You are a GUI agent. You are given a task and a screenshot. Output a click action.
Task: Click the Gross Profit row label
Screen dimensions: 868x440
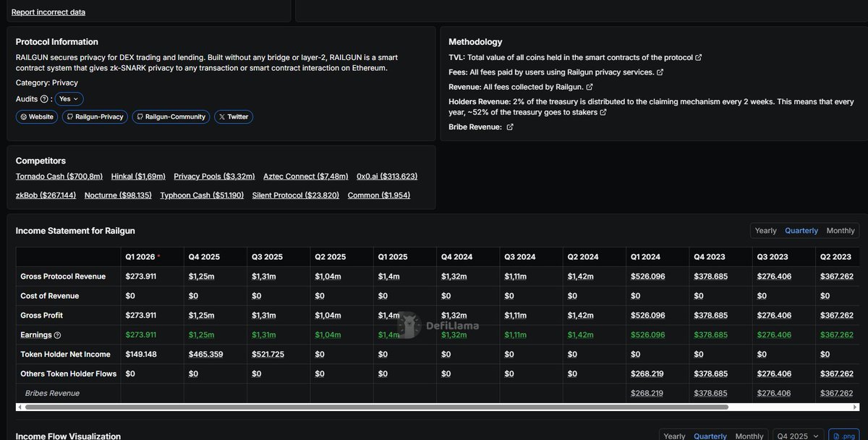pos(43,316)
